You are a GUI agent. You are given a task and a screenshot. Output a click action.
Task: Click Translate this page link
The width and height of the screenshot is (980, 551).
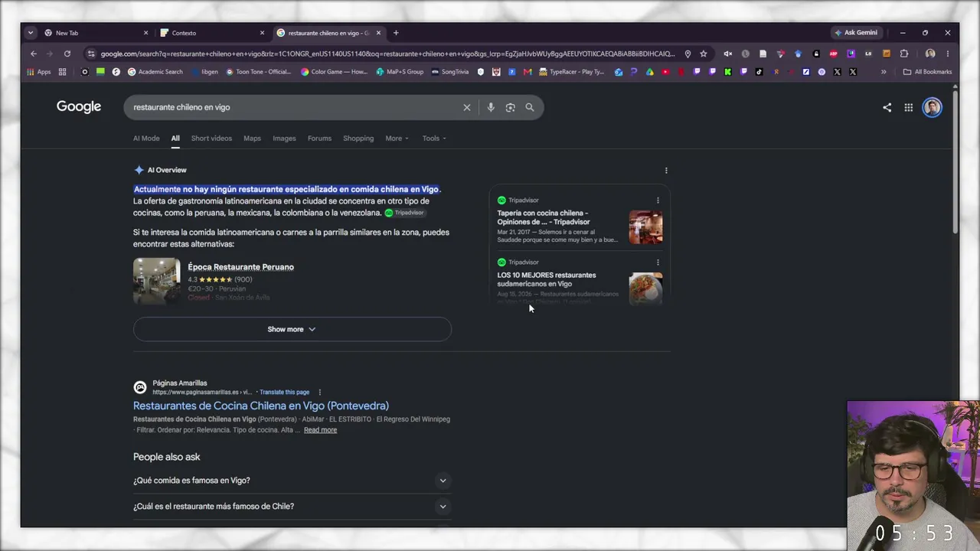pos(284,393)
